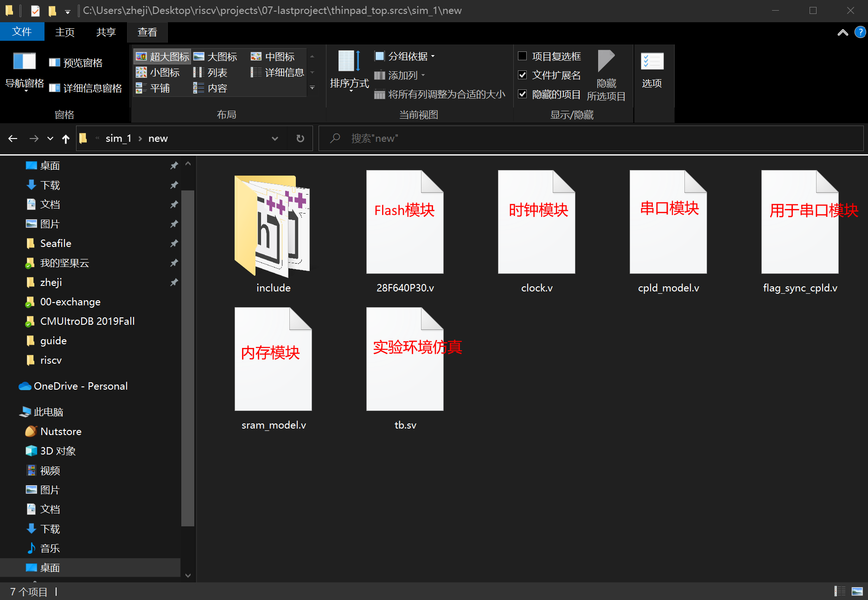868x600 pixels.
Task: Uncheck hidden items (隐藏的项目) checkbox
Action: (x=523, y=94)
